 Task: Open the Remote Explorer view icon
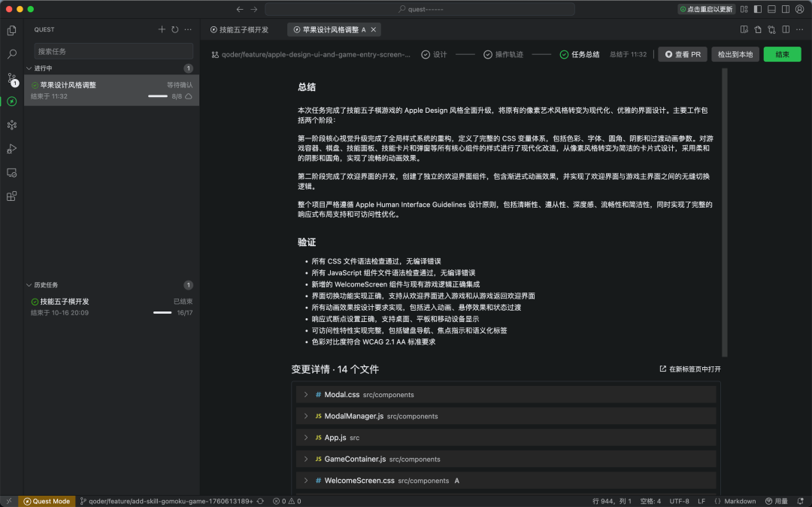tap(11, 172)
